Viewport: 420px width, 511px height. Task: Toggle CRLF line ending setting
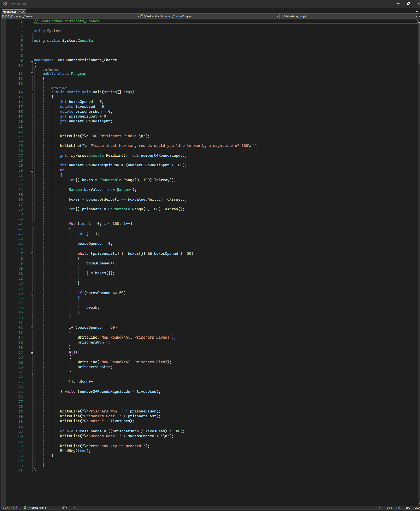click(417, 508)
